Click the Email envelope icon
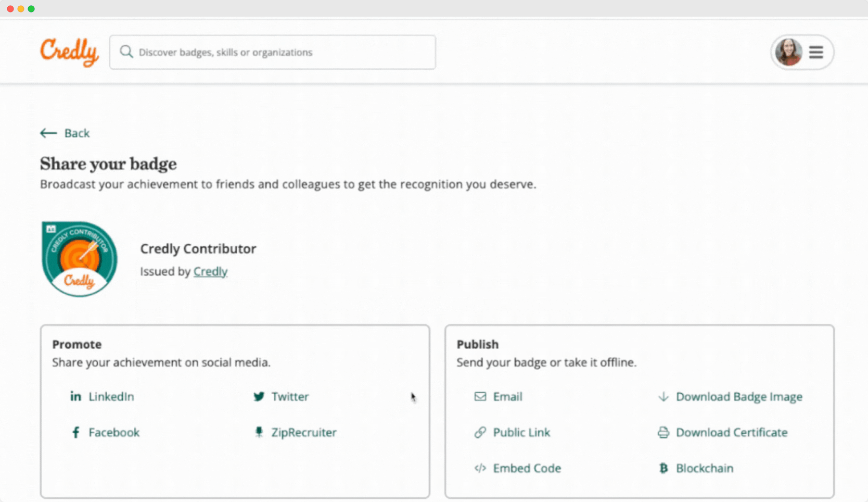 coord(480,396)
